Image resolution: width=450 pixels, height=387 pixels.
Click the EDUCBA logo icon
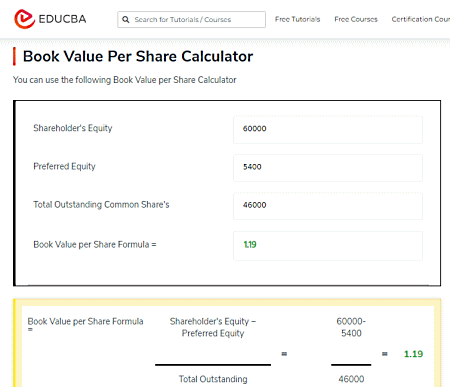coord(24,19)
